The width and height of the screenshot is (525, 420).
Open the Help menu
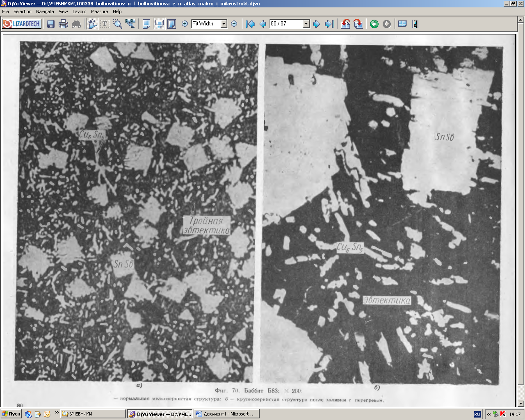(117, 11)
